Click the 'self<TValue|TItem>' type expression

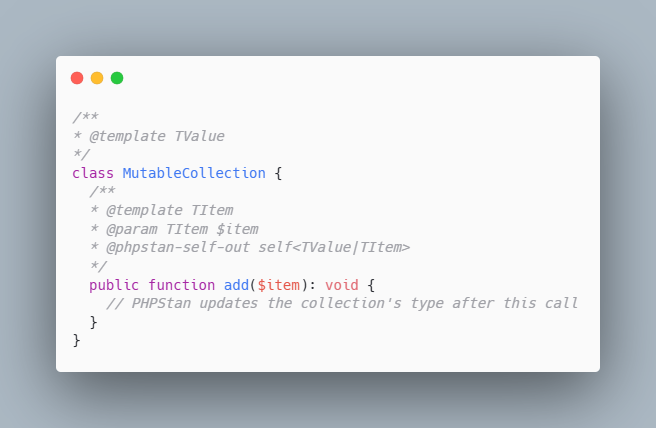[x=334, y=248]
